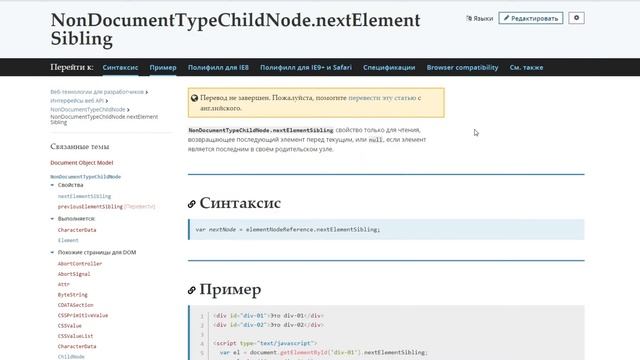Collapse the Выполняется sidebar section
Image resolution: width=640 pixels, height=360 pixels.
tap(76, 219)
